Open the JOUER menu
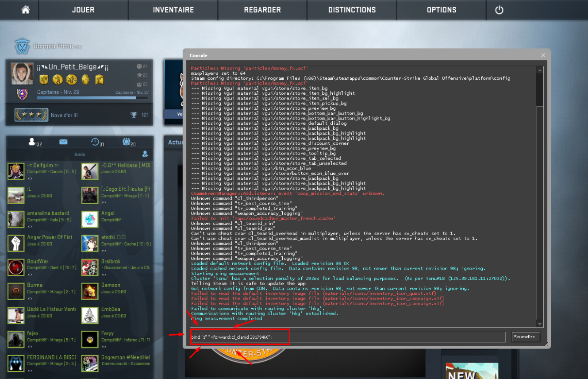This screenshot has height=379, width=588. pos(83,10)
